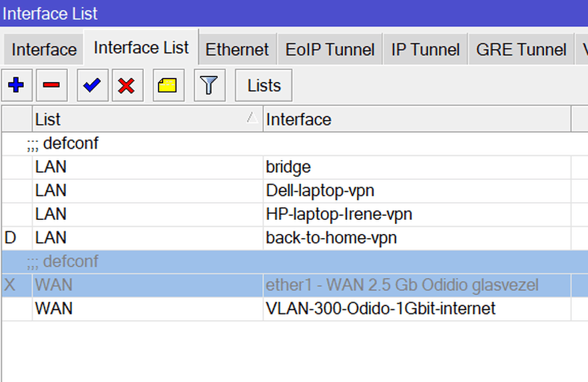Click the funnel Filter icon

pyautogui.click(x=209, y=85)
